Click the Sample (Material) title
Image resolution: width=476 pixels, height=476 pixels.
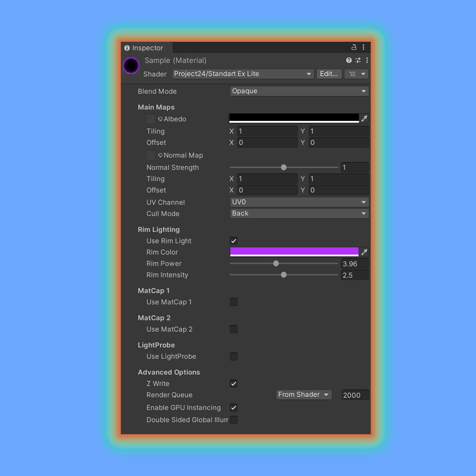(x=175, y=60)
